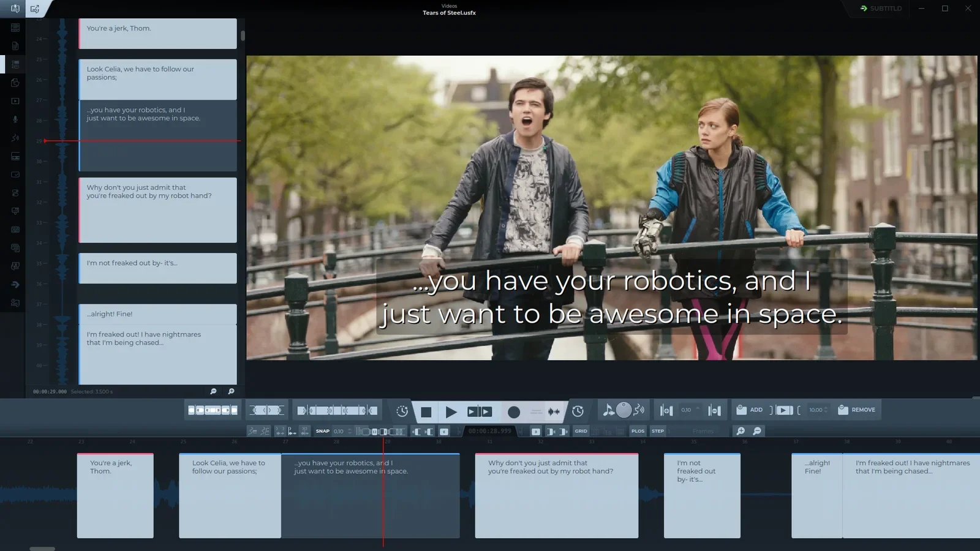Select "I'm not freaked out by- it's..." list entry

pos(157,268)
